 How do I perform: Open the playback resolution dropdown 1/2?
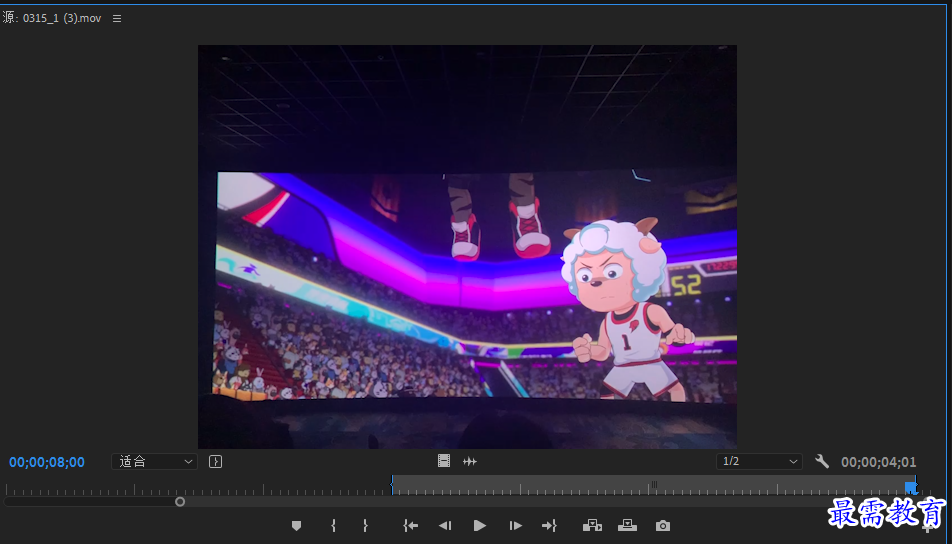pos(759,461)
